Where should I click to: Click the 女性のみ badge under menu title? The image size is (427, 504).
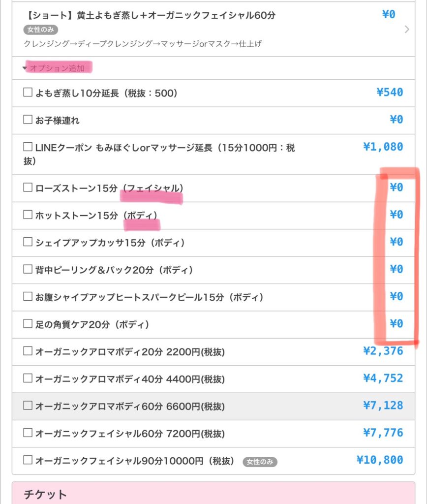(x=40, y=30)
